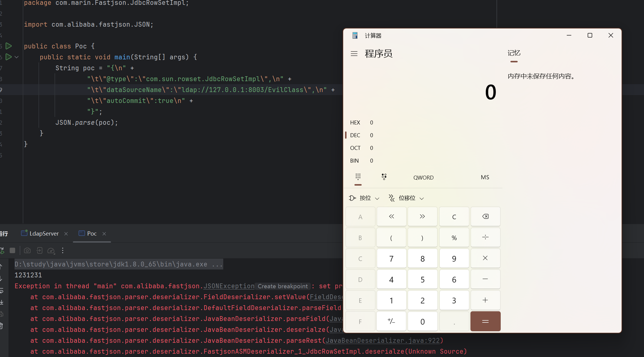Open calculator hamburger navigation menu
The image size is (644, 357).
(x=354, y=54)
